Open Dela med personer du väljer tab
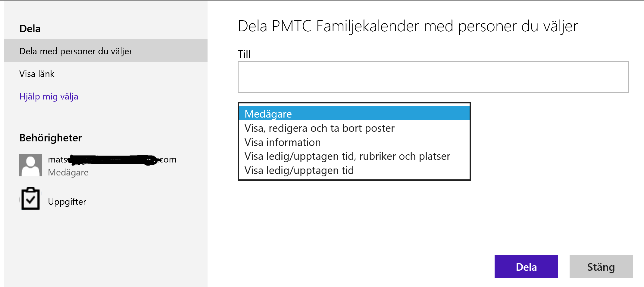644x287 pixels. (106, 51)
